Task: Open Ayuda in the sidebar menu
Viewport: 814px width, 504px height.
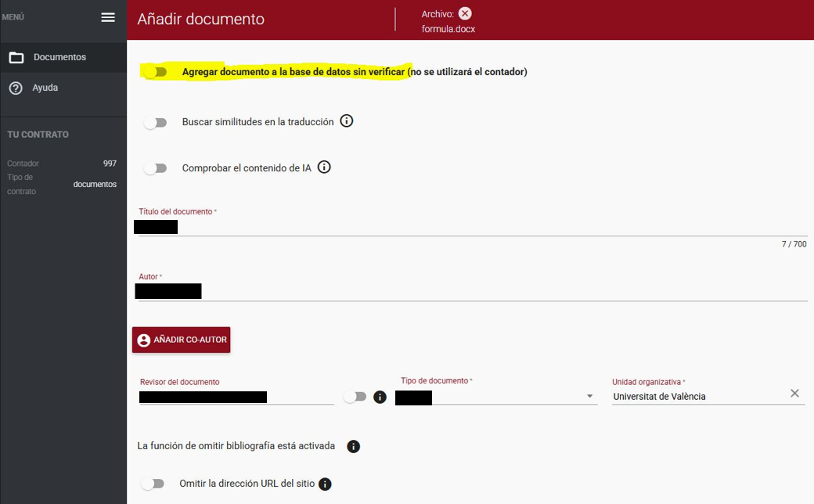Action: tap(45, 88)
